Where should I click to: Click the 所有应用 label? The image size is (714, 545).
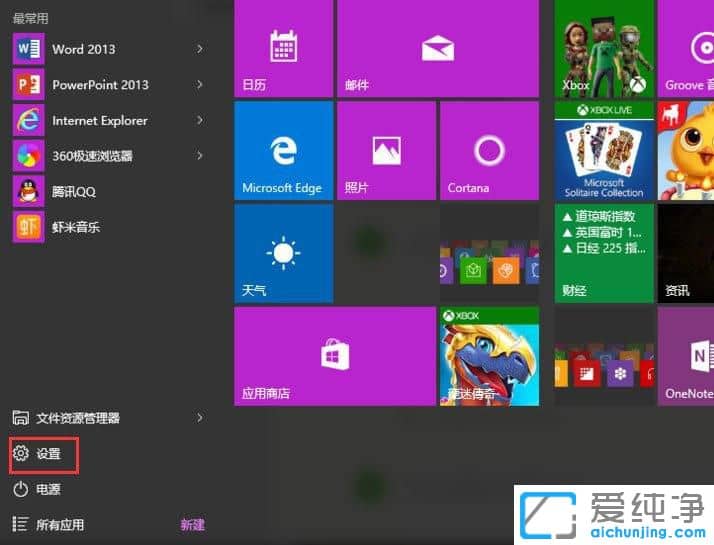[60, 525]
